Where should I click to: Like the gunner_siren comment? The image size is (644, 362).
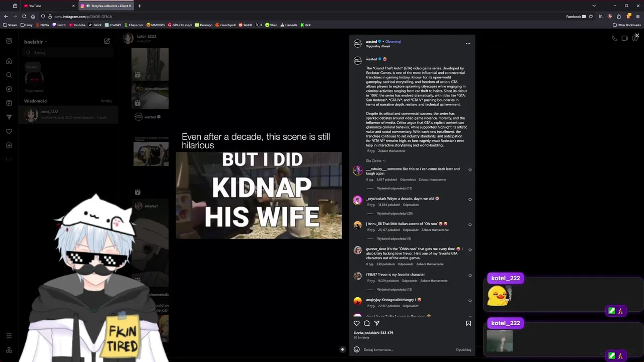(x=470, y=249)
